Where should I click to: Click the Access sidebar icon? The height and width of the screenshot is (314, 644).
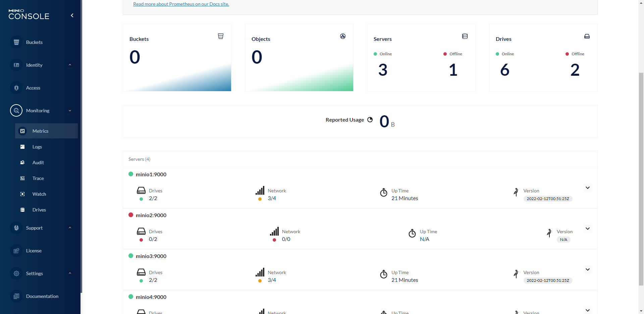pos(16,88)
